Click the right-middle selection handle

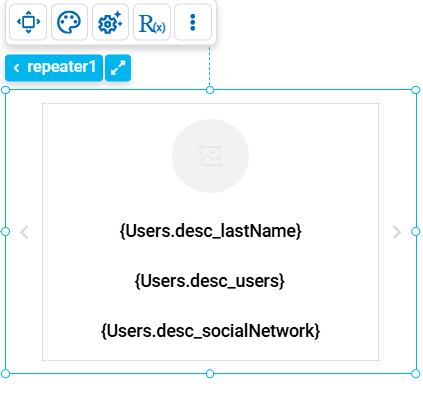[416, 232]
